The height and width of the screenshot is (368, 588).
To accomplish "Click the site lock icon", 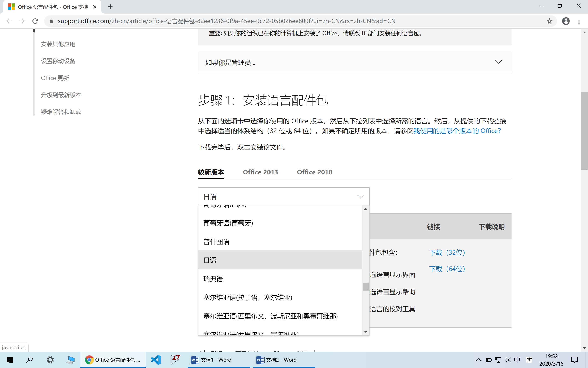I will [x=51, y=21].
